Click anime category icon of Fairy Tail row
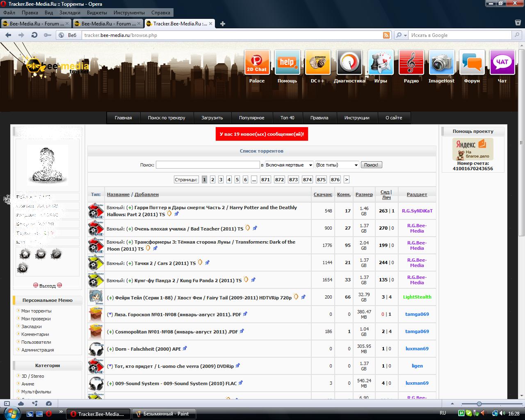Image resolution: width=525 pixels, height=420 pixels. [x=96, y=297]
